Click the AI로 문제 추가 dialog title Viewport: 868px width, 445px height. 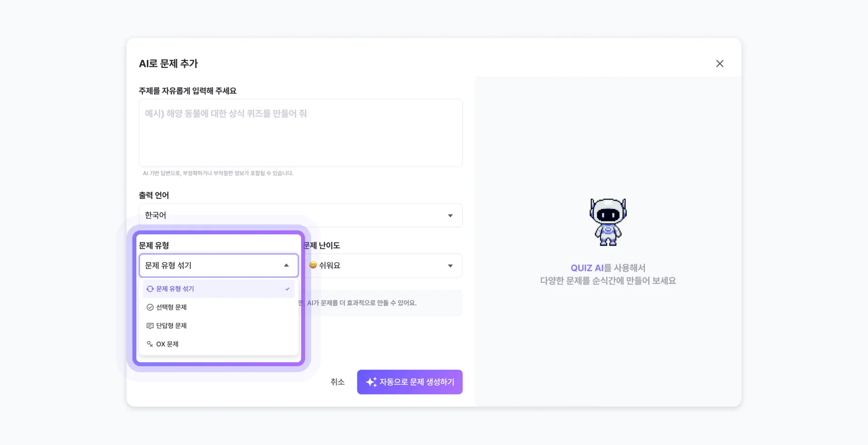pos(169,63)
